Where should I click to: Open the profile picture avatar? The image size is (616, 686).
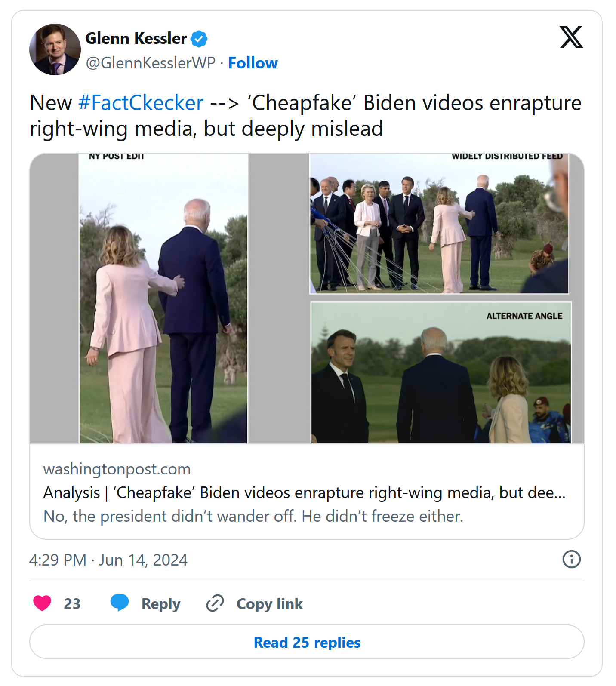pyautogui.click(x=55, y=49)
